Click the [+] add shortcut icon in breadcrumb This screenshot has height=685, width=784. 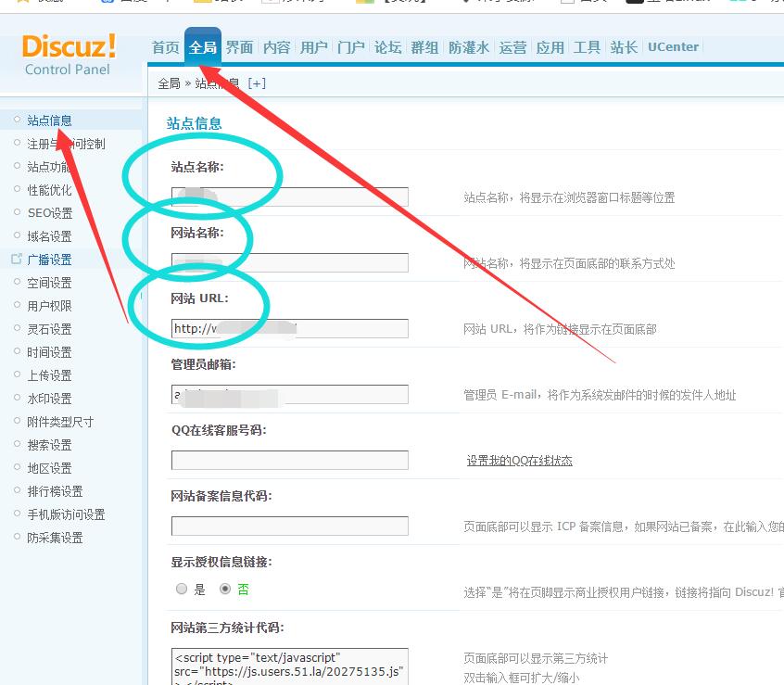pos(256,83)
